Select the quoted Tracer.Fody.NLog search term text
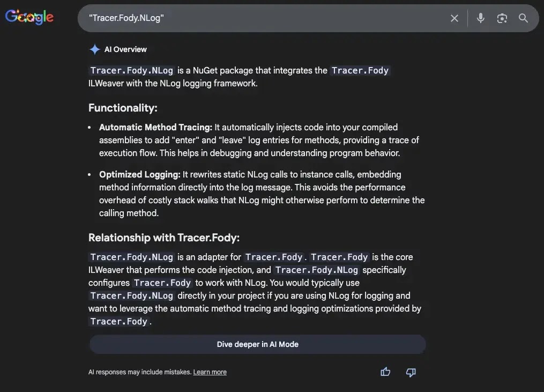Viewport: 544px width, 392px height. tap(127, 18)
